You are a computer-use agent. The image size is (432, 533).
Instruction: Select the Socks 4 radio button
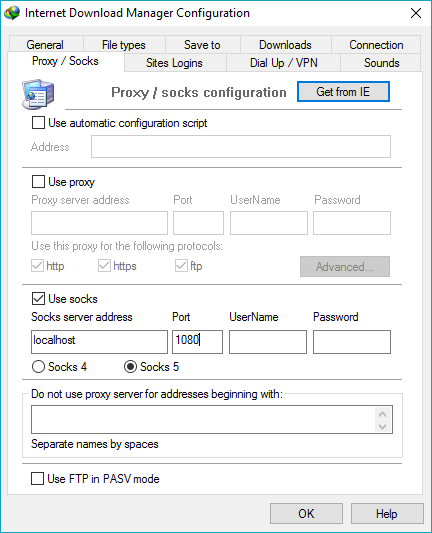(38, 367)
